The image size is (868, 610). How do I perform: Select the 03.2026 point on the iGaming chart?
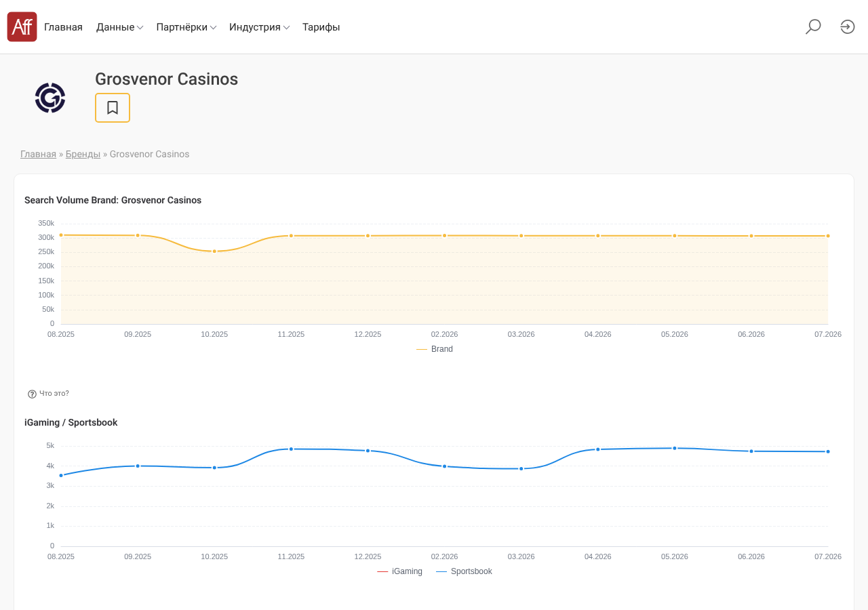click(x=521, y=468)
